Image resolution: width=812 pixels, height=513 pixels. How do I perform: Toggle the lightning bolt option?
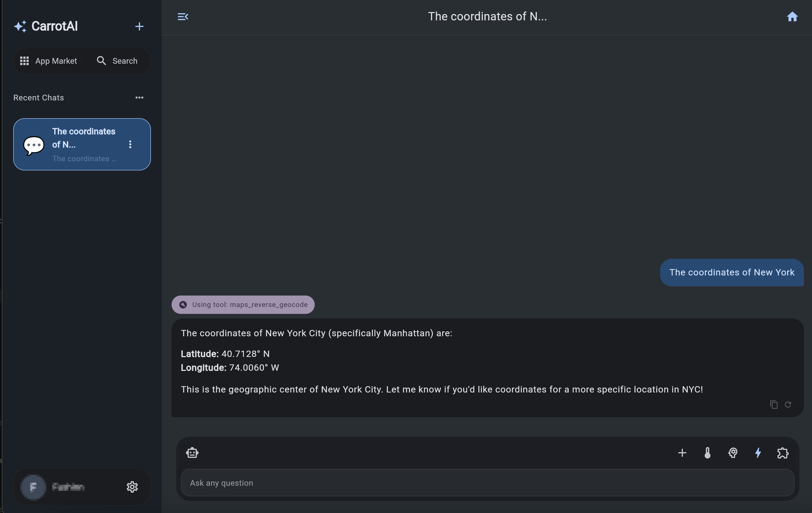(x=758, y=453)
